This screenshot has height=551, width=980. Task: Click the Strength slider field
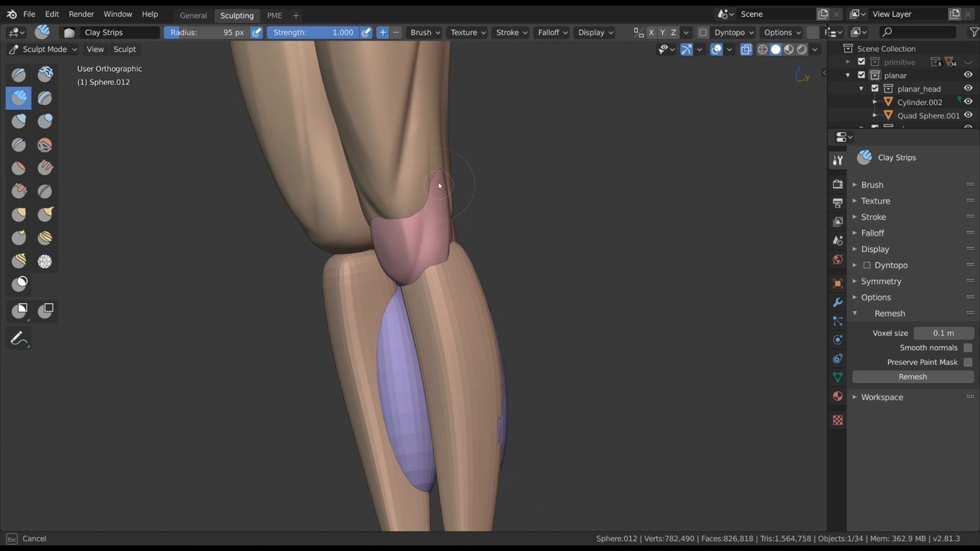point(314,32)
